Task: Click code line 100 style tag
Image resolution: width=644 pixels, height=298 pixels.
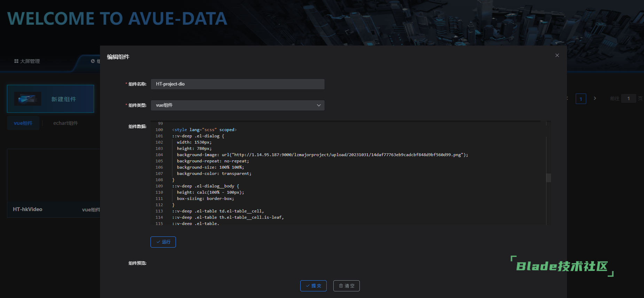Action: click(x=204, y=130)
